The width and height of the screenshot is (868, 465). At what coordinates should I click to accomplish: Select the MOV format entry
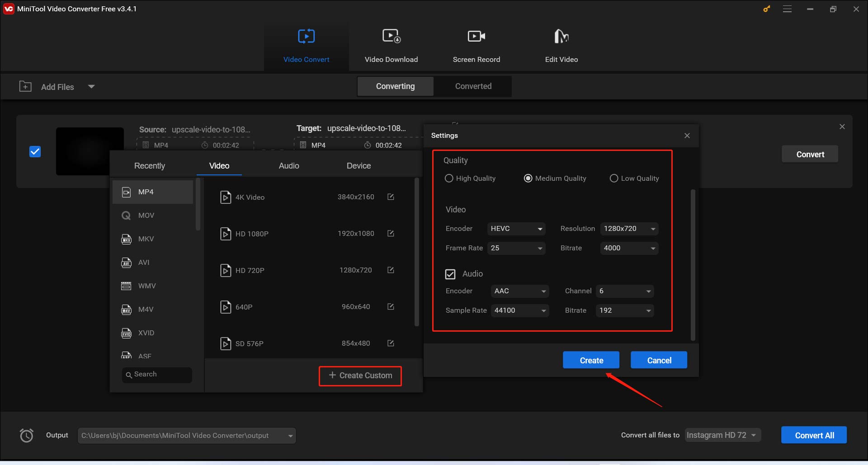153,216
